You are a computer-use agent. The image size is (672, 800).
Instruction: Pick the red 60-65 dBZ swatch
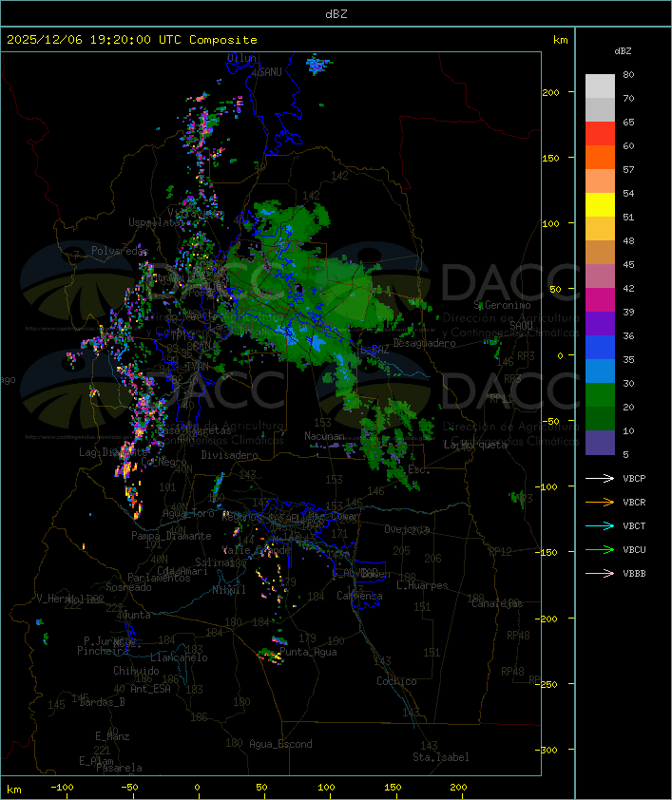[600, 134]
